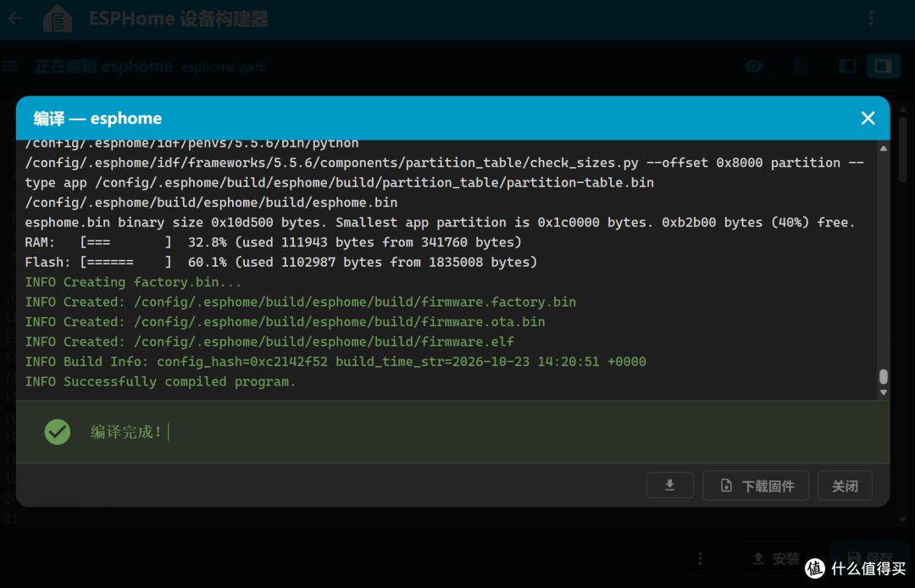Viewport: 915px width, 588px height.
Task: Toggle the eye preview icon in the editor toolbar
Action: tap(754, 66)
